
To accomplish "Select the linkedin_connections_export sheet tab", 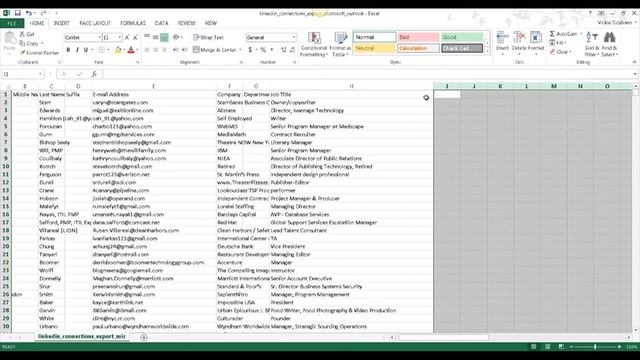I will (82, 336).
